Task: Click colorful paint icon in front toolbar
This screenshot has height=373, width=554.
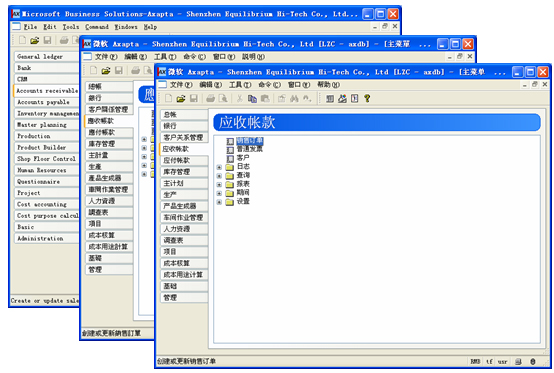Action: (x=342, y=99)
